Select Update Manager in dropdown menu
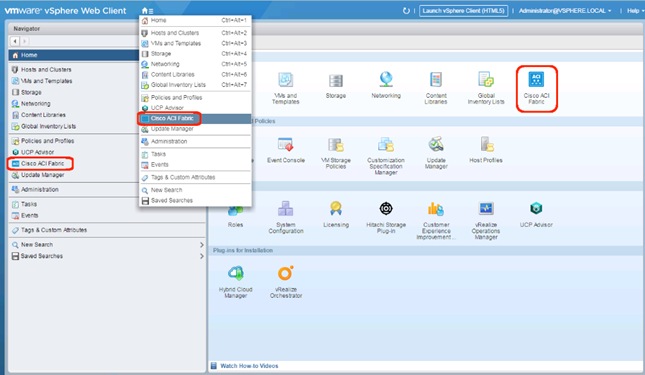This screenshot has height=375, width=645. pos(195,129)
